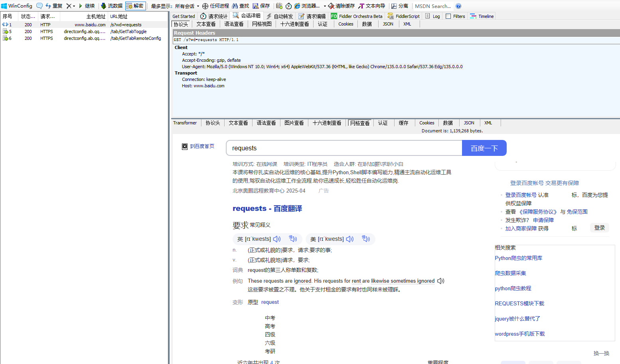
Task: Switch to the 请求统计 statistics tab
Action: click(214, 16)
